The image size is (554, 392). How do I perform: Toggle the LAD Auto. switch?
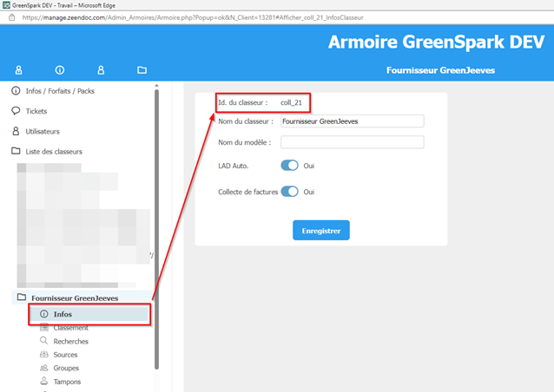pyautogui.click(x=289, y=165)
